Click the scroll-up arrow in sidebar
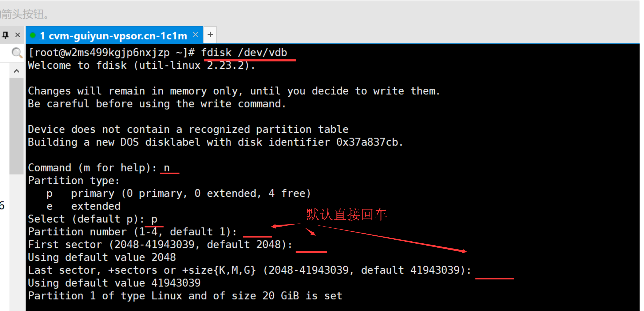Viewport: 644px width, 311px height. (x=17, y=71)
